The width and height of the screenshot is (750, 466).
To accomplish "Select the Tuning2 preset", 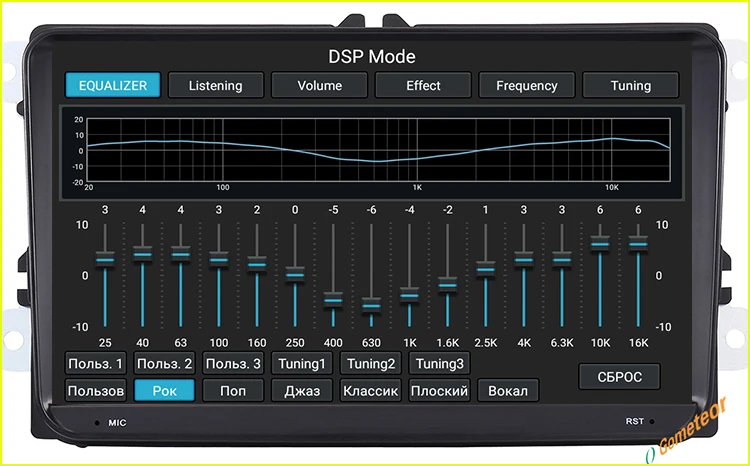I will [x=371, y=364].
